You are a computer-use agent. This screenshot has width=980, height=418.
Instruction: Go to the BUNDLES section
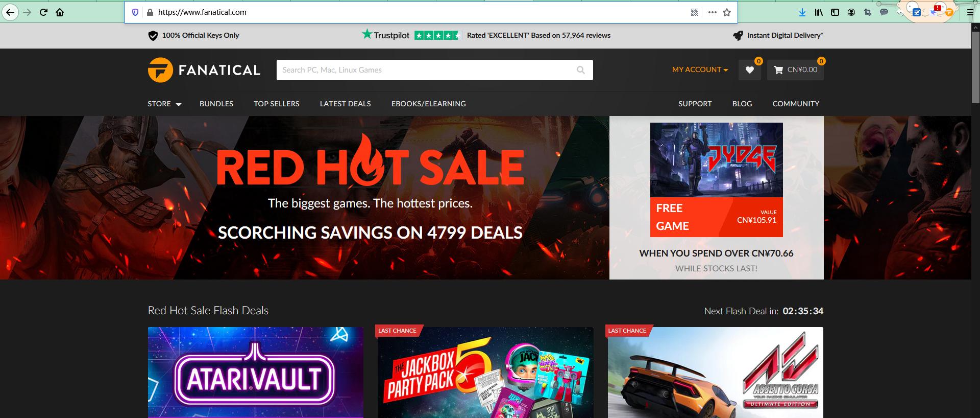216,104
